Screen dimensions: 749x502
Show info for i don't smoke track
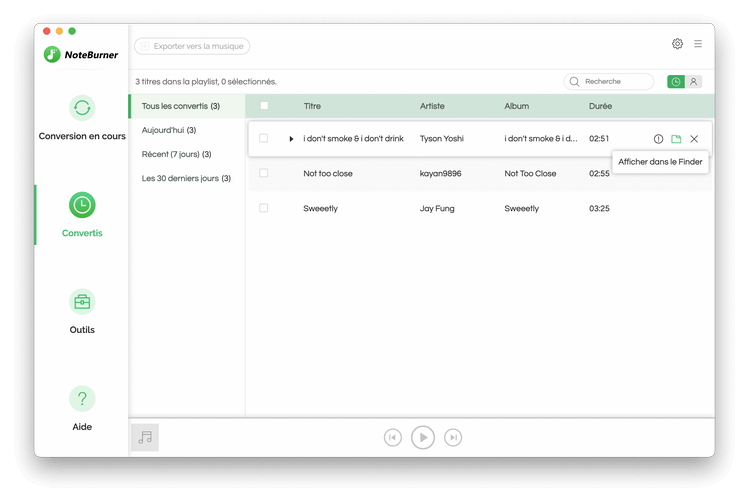pos(658,139)
